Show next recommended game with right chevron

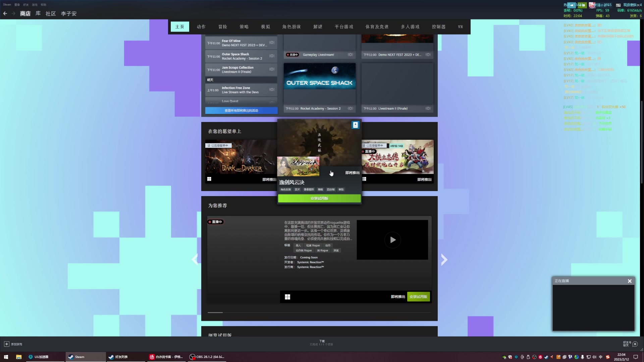coord(444,259)
